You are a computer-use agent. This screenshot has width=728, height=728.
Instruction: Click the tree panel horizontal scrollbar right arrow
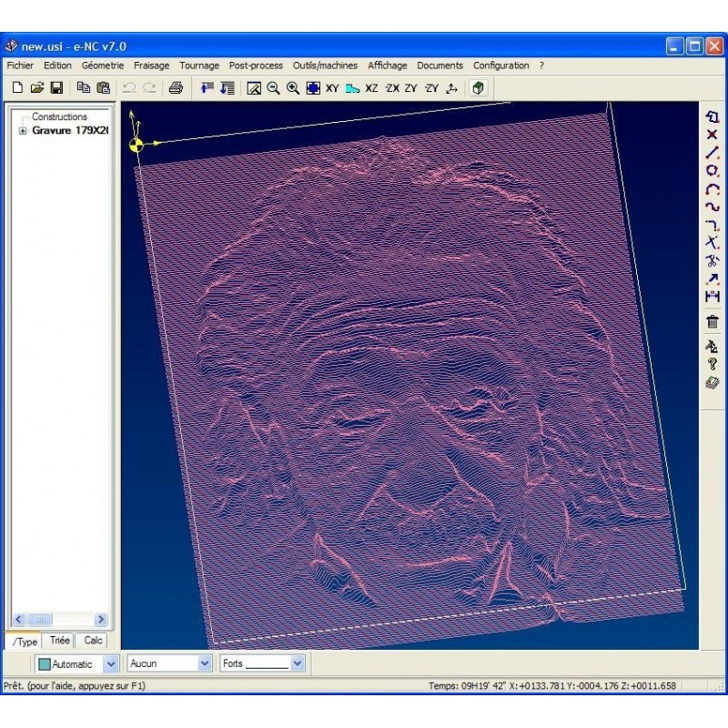point(100,620)
